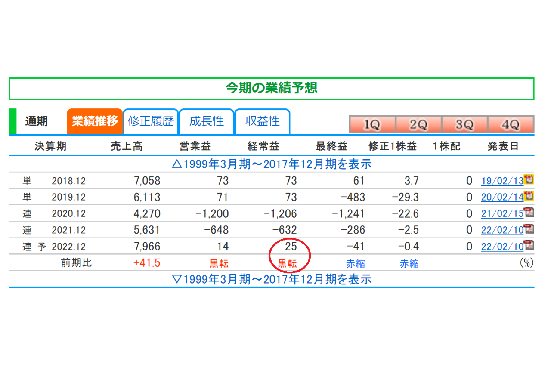Open the 成長性 tab

pyautogui.click(x=207, y=121)
